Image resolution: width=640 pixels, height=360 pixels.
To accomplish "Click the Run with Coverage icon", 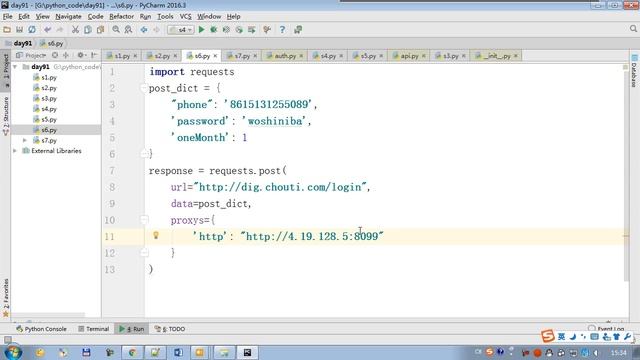I will pyautogui.click(x=226, y=29).
